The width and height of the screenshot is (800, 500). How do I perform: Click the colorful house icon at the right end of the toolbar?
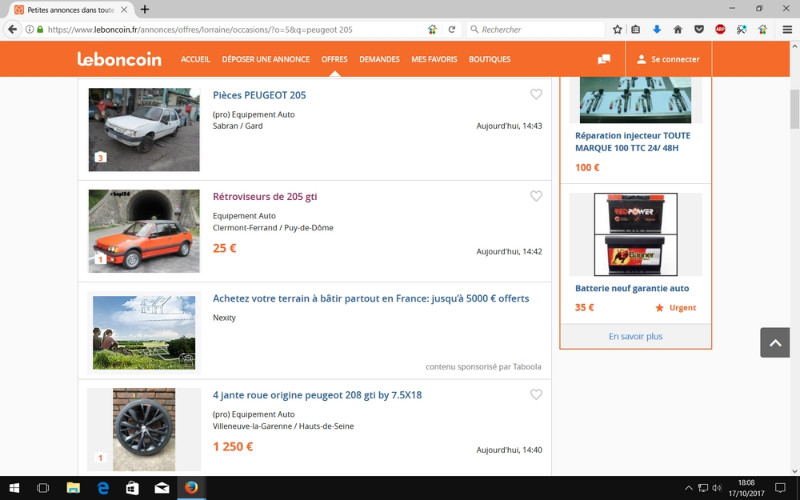pyautogui.click(x=762, y=30)
